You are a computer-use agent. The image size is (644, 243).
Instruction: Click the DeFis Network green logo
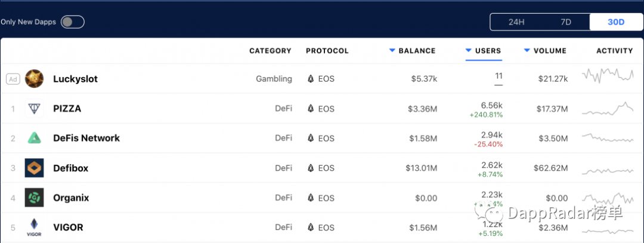point(34,138)
